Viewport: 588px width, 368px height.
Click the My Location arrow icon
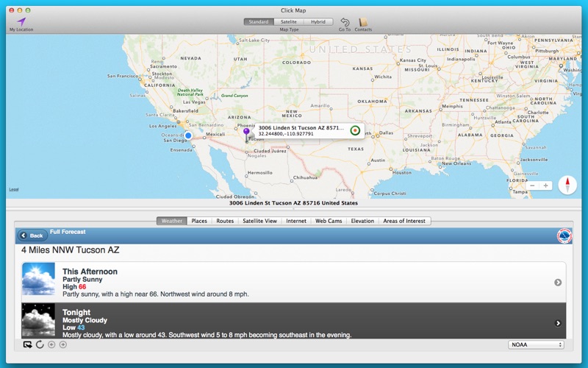[21, 22]
